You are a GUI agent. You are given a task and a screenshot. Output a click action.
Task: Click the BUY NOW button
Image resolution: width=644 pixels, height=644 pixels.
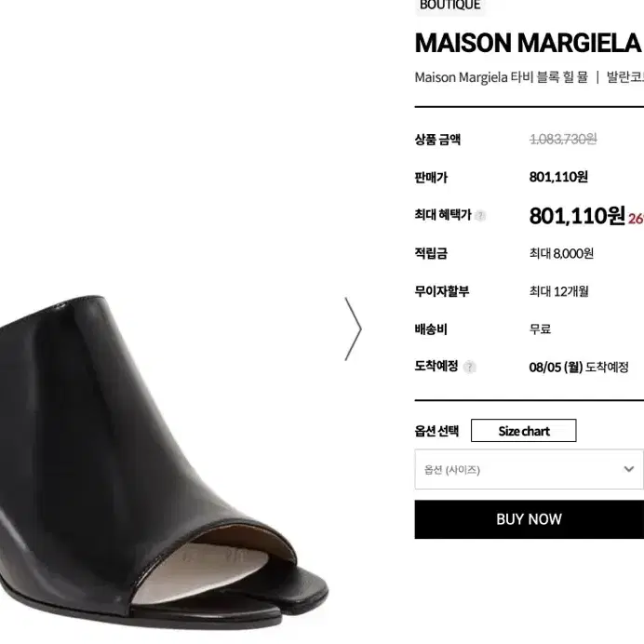(529, 519)
